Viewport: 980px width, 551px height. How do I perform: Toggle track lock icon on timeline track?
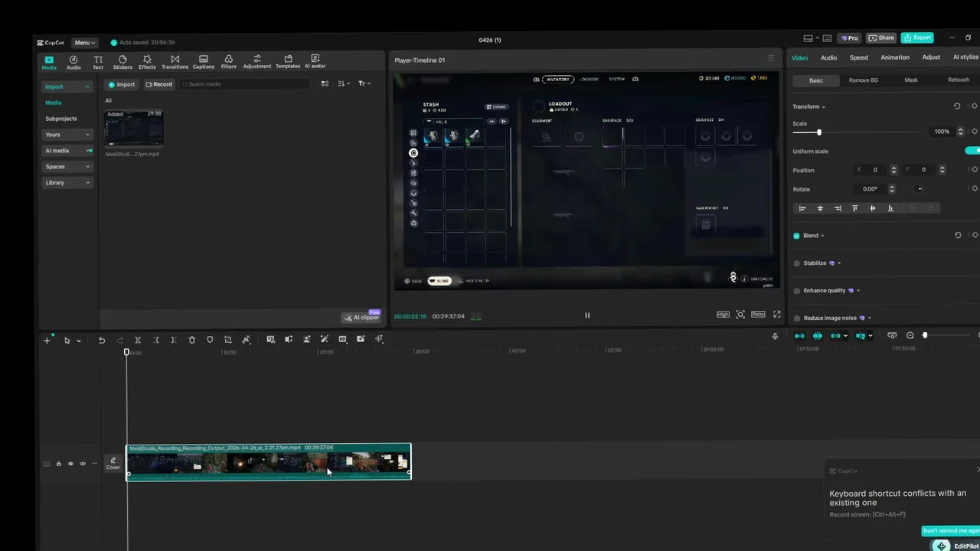tap(58, 464)
